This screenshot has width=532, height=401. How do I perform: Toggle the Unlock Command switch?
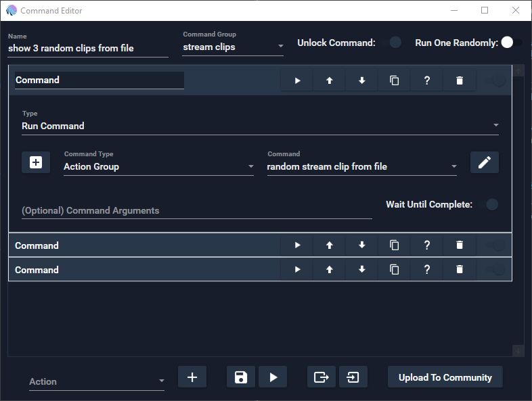tap(391, 43)
